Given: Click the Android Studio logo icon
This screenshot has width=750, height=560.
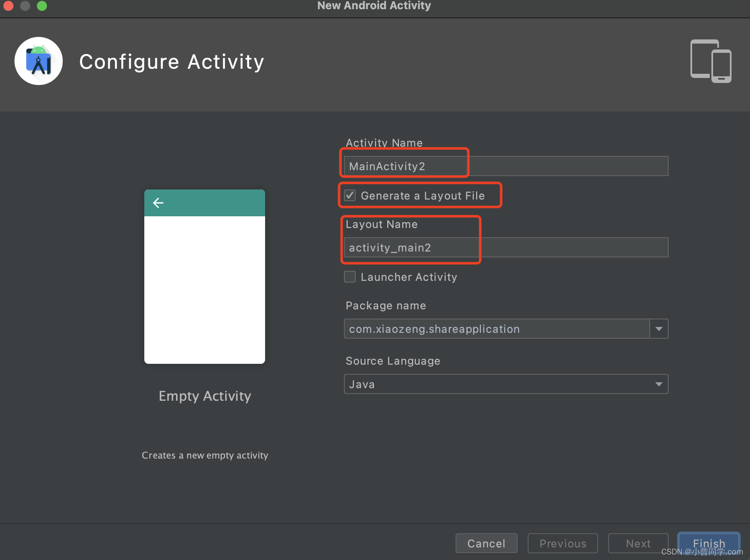Looking at the screenshot, I should pos(38,61).
